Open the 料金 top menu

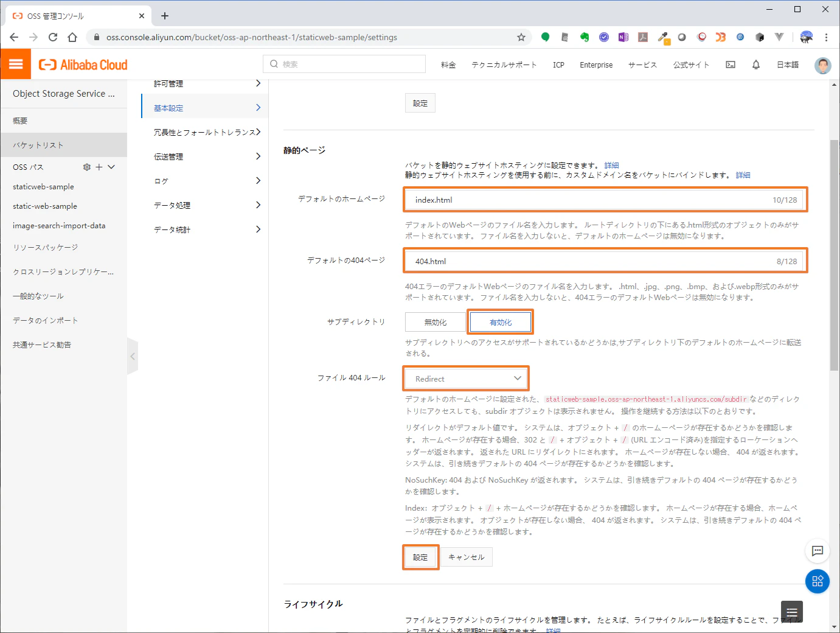448,65
